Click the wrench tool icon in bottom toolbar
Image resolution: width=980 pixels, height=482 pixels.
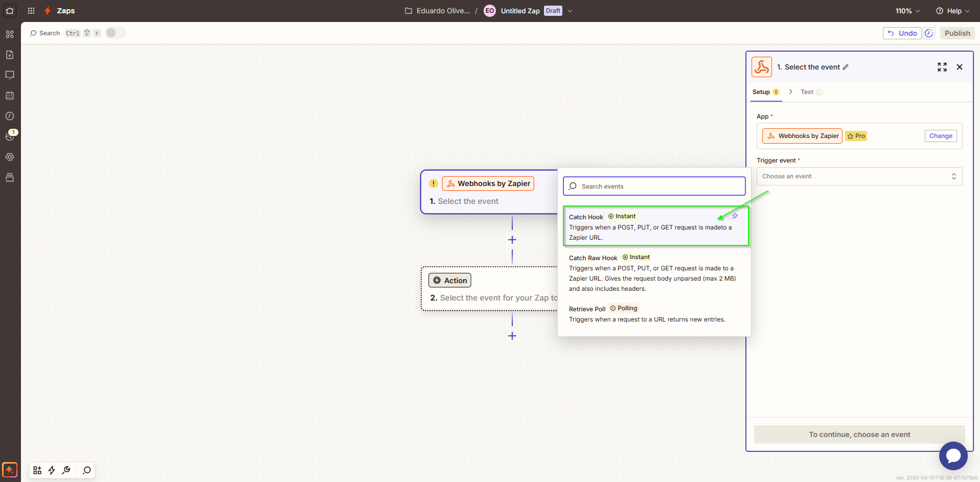coord(66,470)
